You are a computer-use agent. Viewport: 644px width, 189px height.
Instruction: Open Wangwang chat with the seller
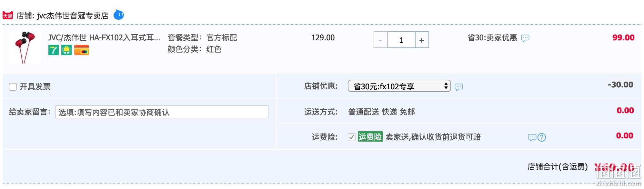tap(118, 15)
